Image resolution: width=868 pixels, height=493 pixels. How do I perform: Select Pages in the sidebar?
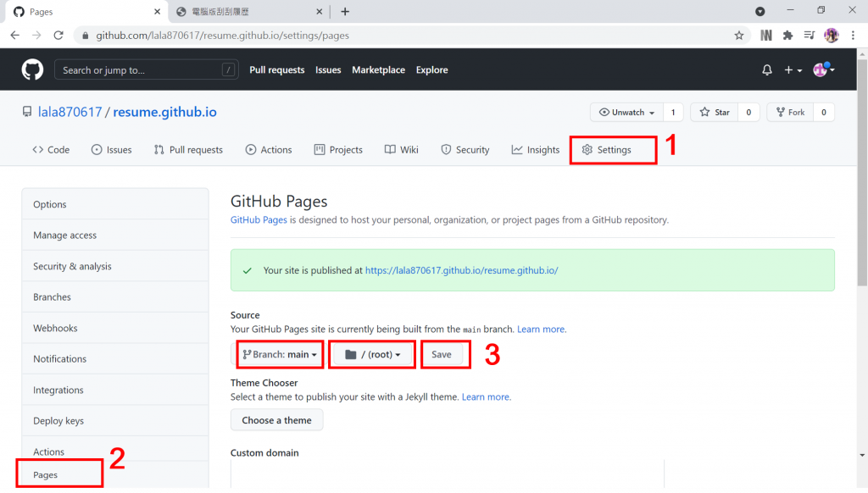click(115, 474)
